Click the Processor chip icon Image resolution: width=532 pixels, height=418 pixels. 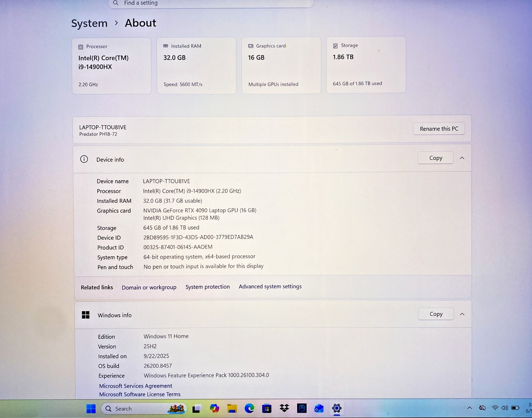click(81, 47)
